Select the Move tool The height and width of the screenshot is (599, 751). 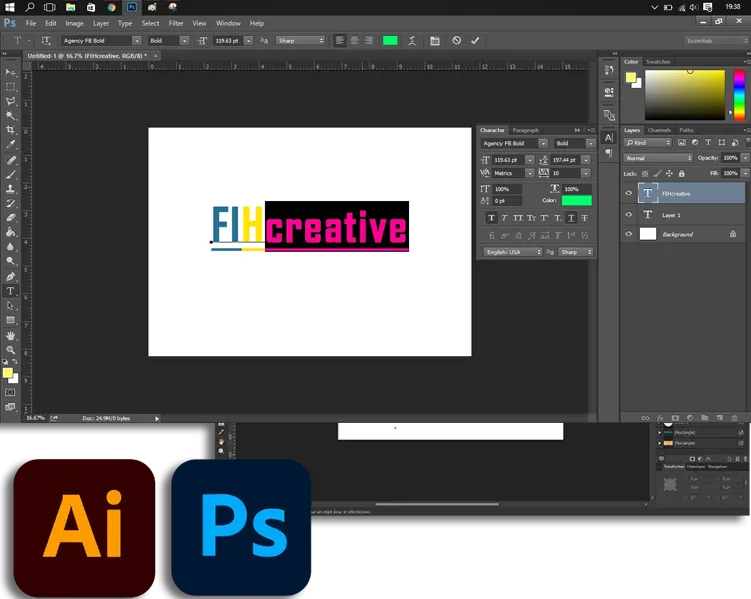pos(11,73)
